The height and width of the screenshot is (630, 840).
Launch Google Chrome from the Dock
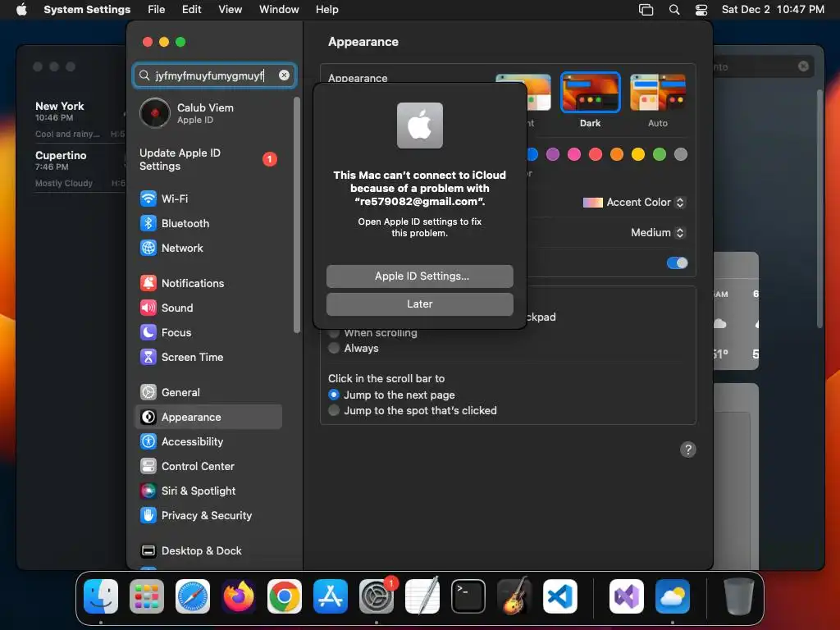(x=285, y=596)
